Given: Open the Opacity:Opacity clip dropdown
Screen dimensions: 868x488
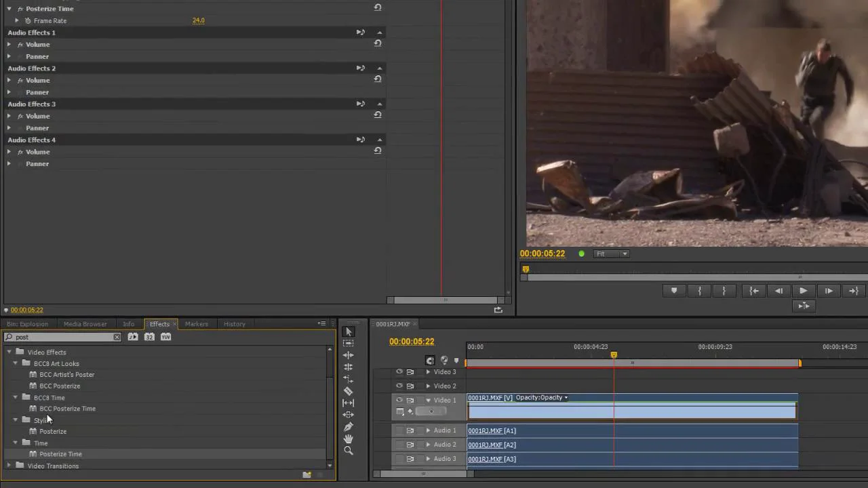Looking at the screenshot, I should click(x=542, y=398).
